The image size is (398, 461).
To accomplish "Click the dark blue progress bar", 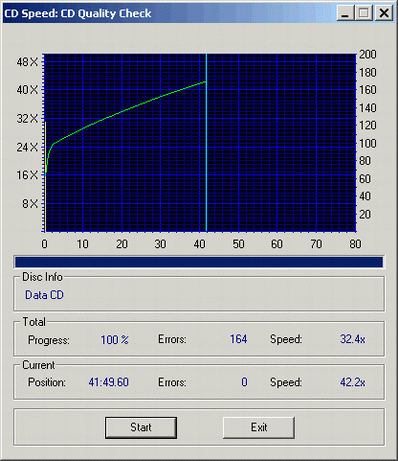I will [x=199, y=262].
